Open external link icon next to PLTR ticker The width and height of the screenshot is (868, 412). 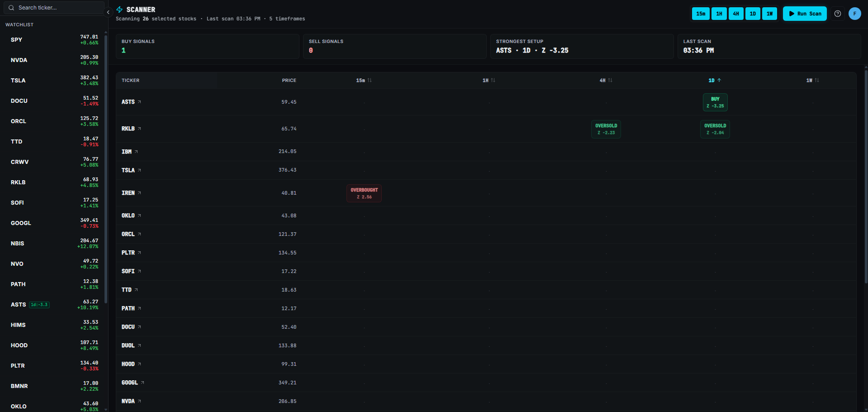coord(139,253)
